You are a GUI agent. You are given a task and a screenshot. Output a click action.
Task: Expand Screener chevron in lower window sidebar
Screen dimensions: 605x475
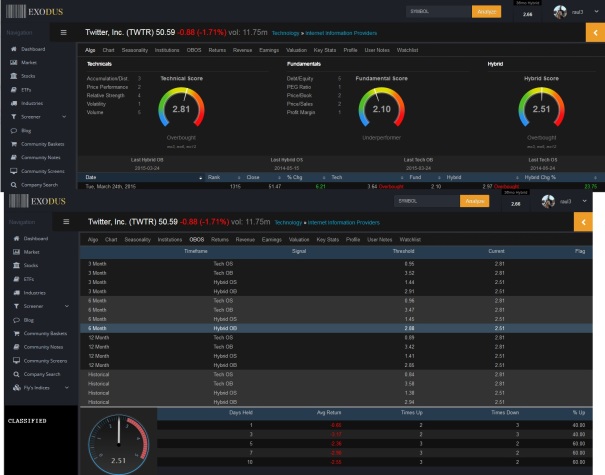(67, 306)
